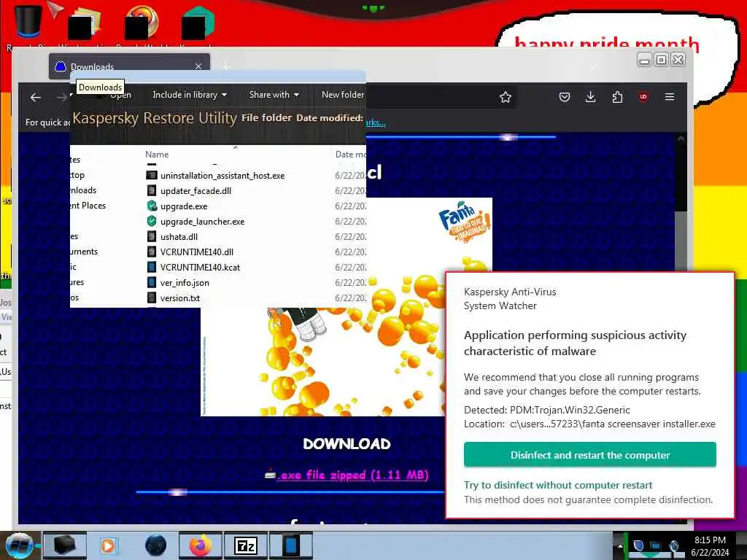Open the Firefox extensions puzzle icon
The width and height of the screenshot is (747, 560).
pos(617,97)
